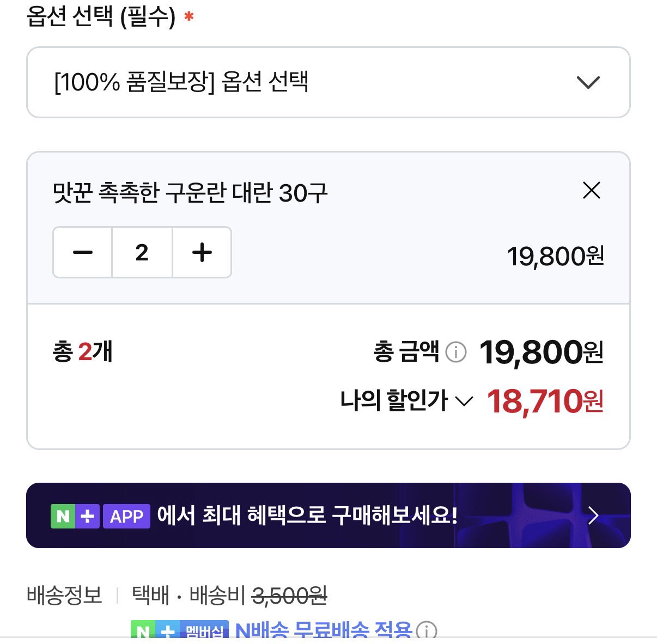Decrease quantity with the minus button
The width and height of the screenshot is (657, 644).
coord(83,252)
